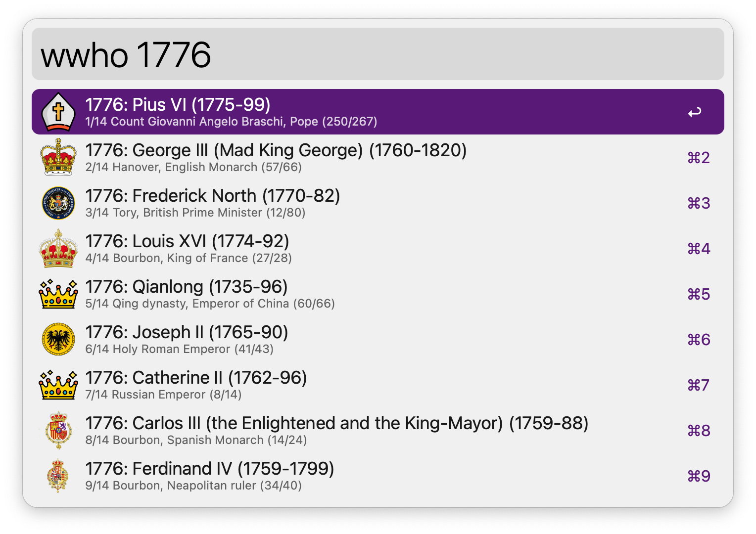Click the Prime Minister seal icon for Frederick North
756x534 pixels.
(58, 203)
